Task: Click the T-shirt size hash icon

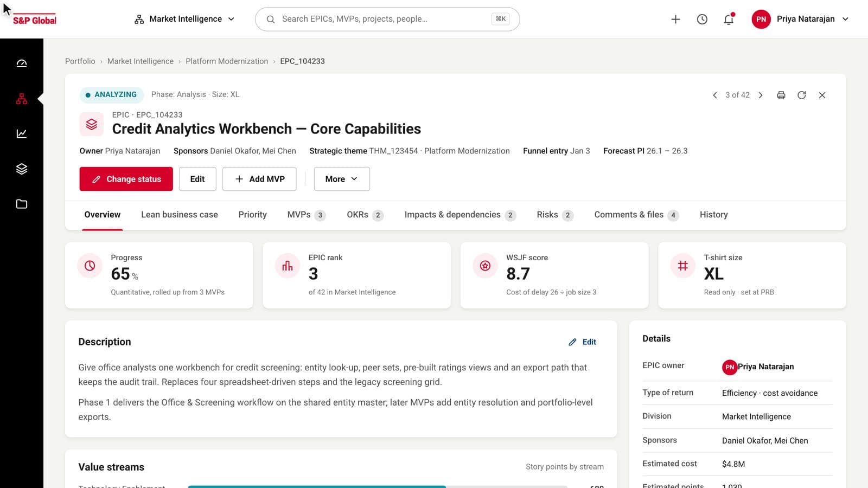Action: tap(683, 266)
